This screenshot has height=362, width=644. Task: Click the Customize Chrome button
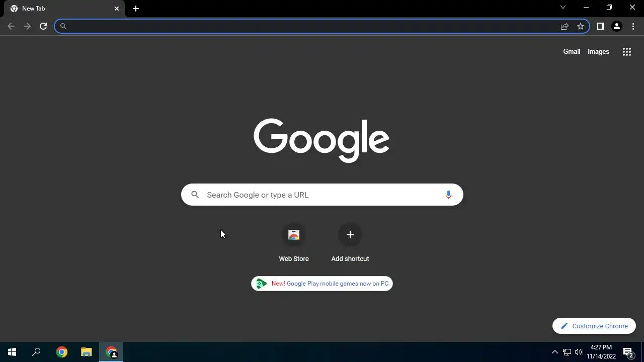(x=594, y=326)
